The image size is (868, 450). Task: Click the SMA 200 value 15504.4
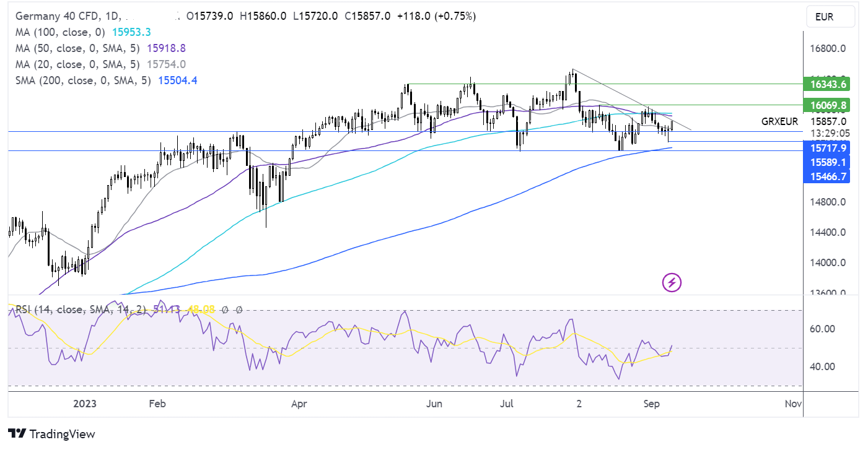(x=178, y=80)
